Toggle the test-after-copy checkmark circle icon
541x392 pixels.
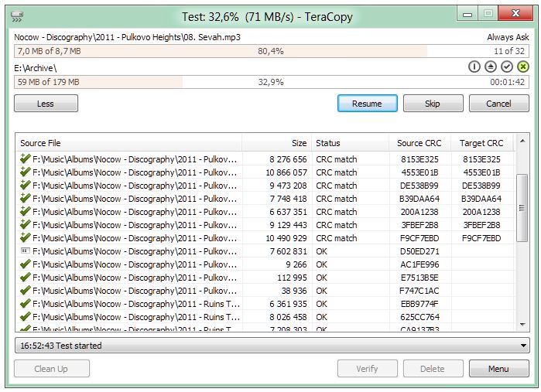point(506,66)
